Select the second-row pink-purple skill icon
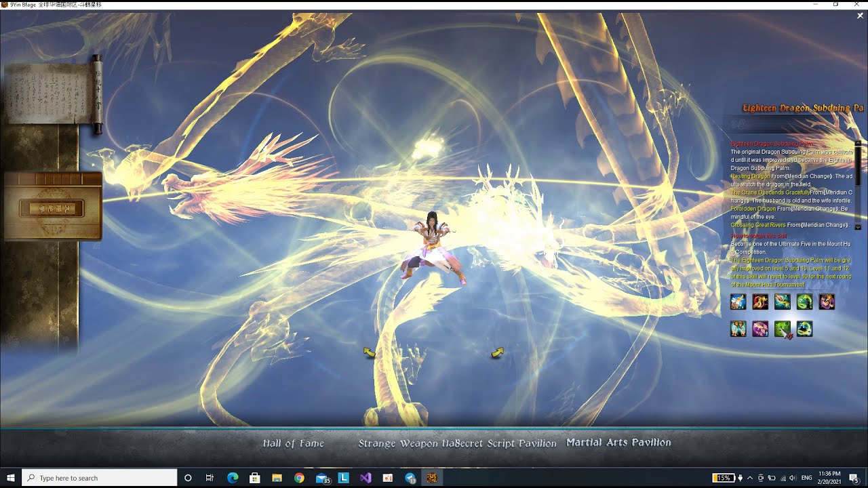This screenshot has width=868, height=488. 760,329
